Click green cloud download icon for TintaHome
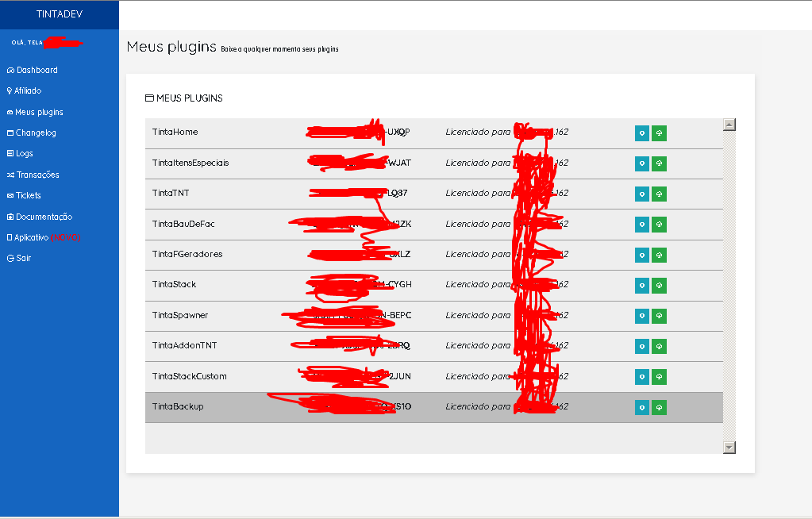812x519 pixels. [659, 133]
